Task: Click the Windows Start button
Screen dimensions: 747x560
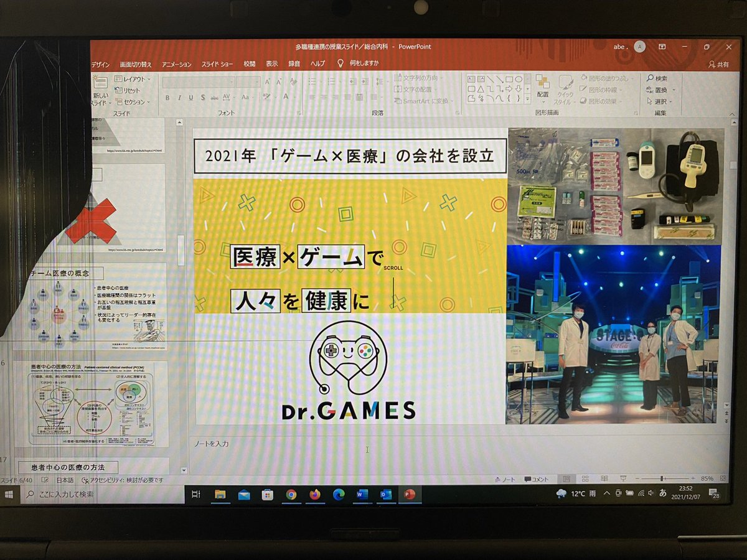Action: (x=9, y=494)
